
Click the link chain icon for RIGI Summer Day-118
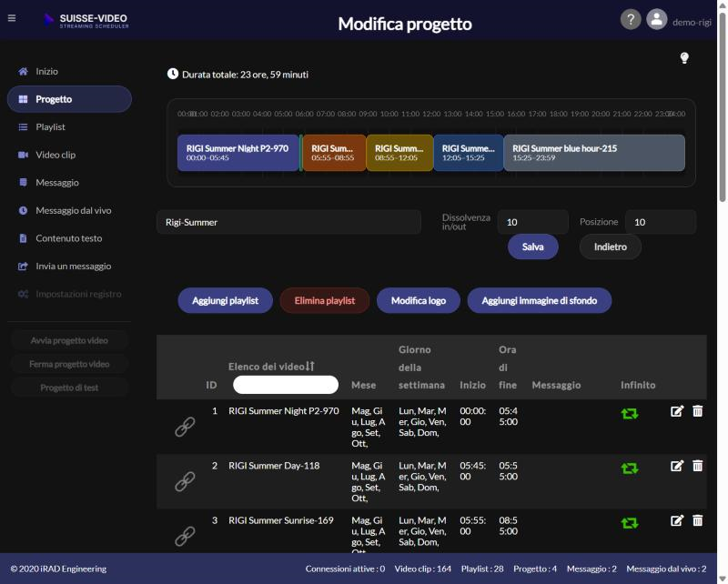(185, 481)
